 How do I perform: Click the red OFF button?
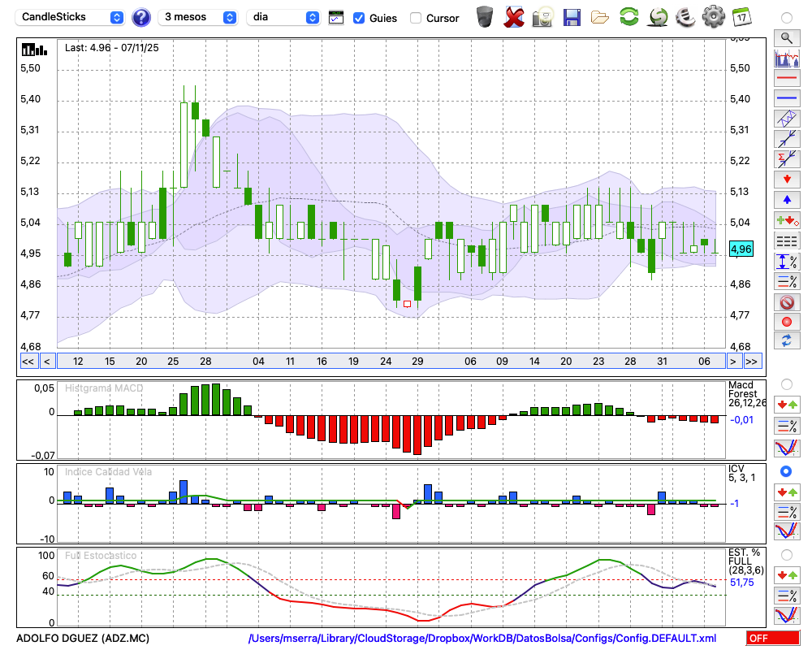pyautogui.click(x=772, y=639)
